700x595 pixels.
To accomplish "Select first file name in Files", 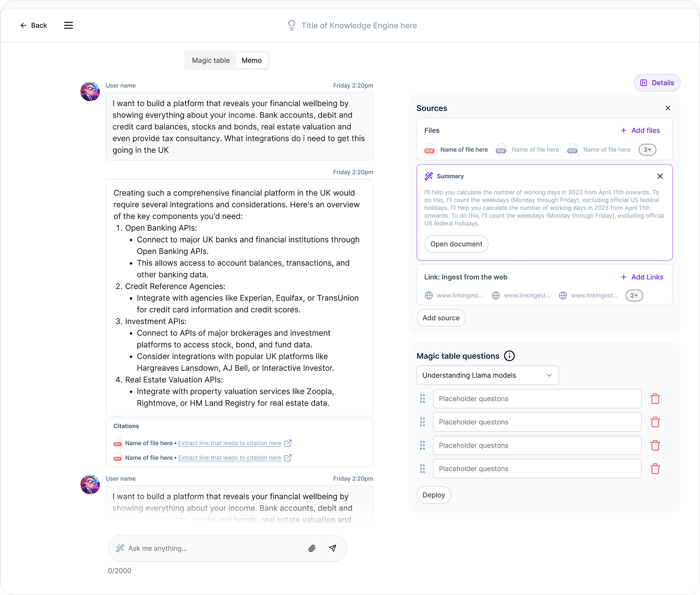I will coord(464,150).
